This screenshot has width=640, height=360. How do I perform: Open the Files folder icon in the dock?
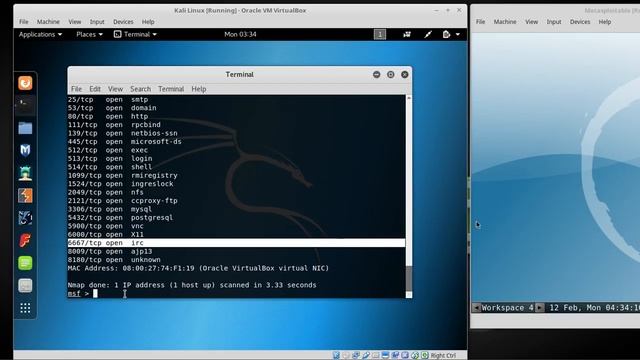[x=25, y=128]
